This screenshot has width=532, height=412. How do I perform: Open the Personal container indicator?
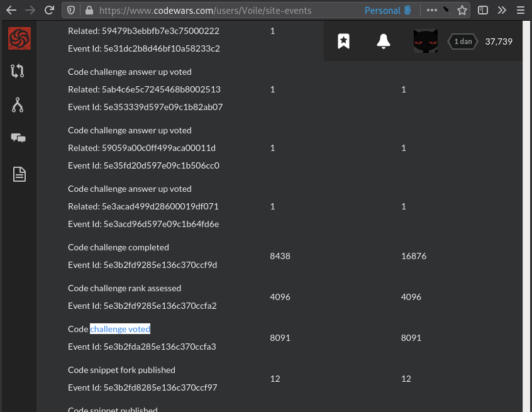click(x=388, y=11)
